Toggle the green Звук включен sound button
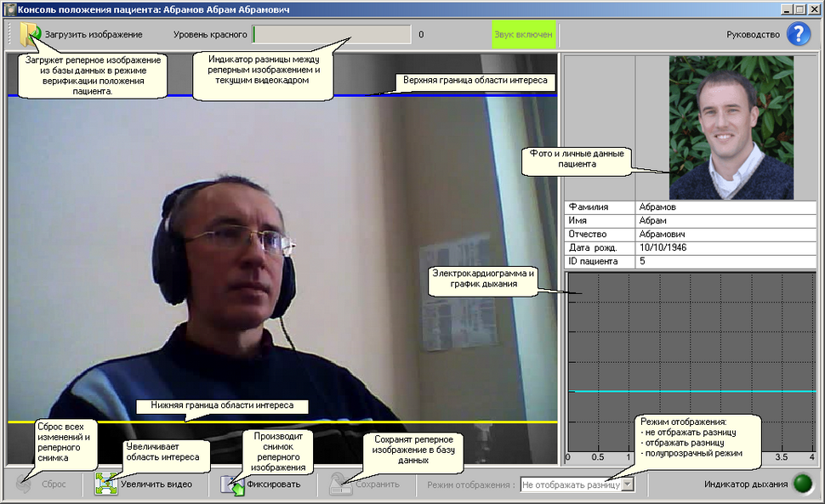 [x=523, y=35]
